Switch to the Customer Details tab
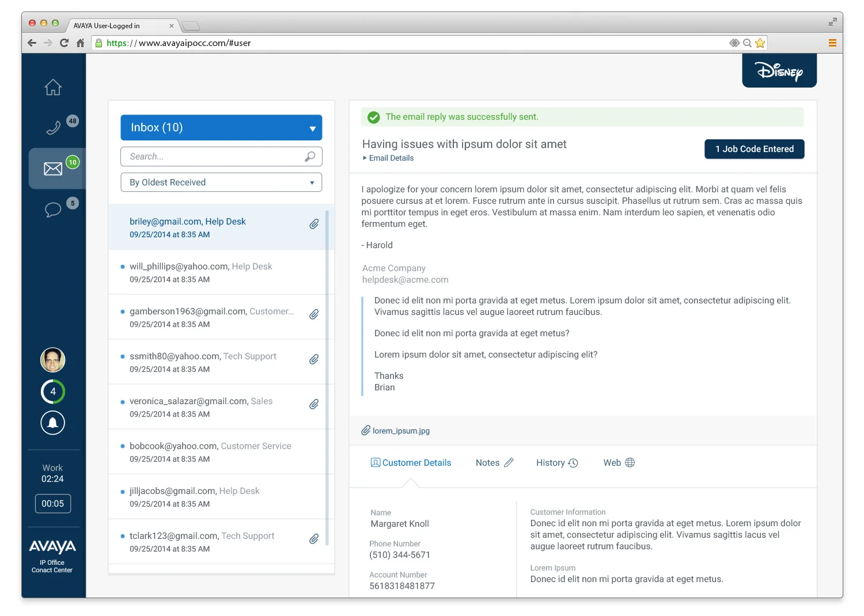864x616 pixels. click(411, 463)
